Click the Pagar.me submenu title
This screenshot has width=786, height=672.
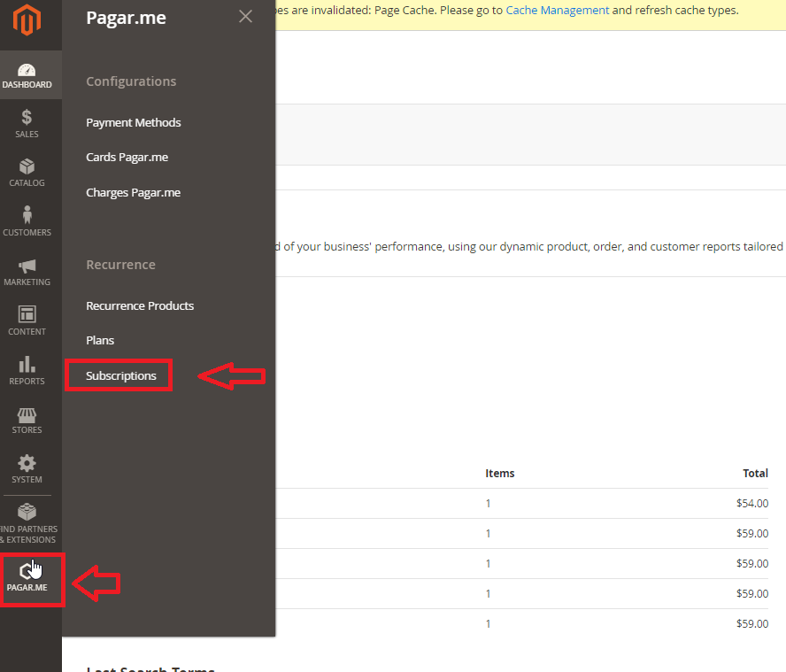click(126, 18)
